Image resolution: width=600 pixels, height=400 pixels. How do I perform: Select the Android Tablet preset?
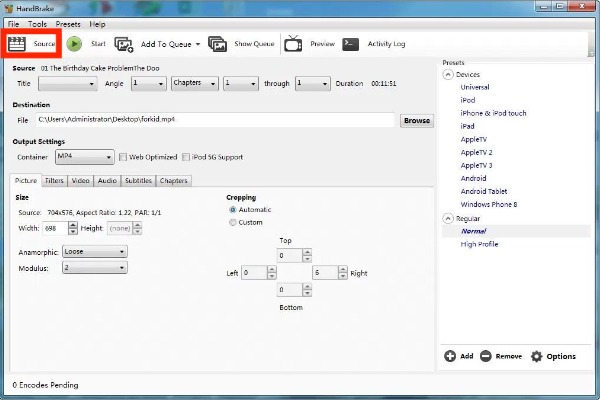(484, 191)
